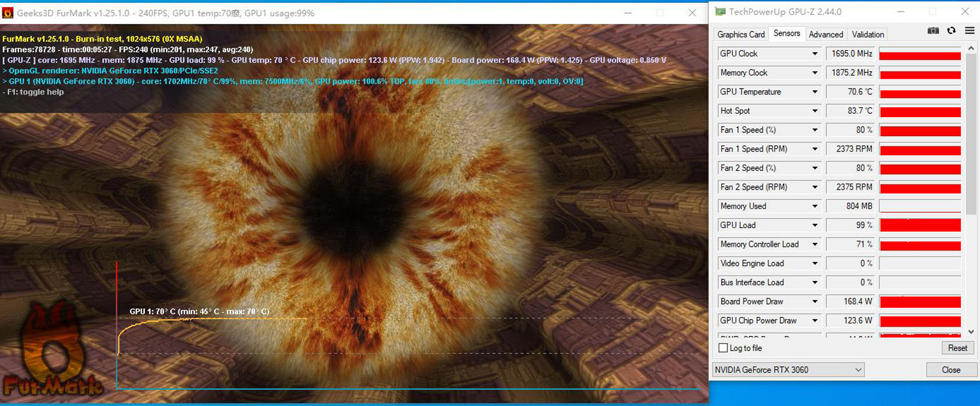Minimize the GPU-Z window
The image size is (980, 406).
[x=901, y=12]
